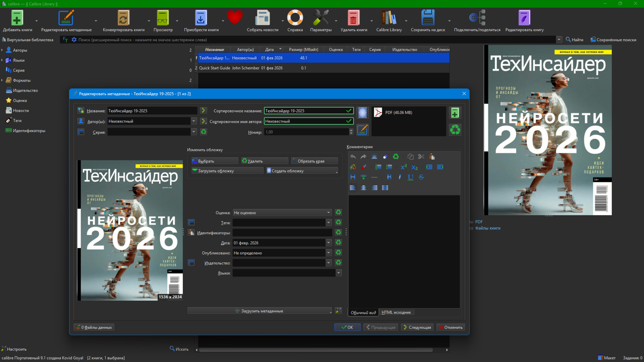Open the Convert books toolbar icon
Viewport: 644px width, 362px height.
[123, 21]
